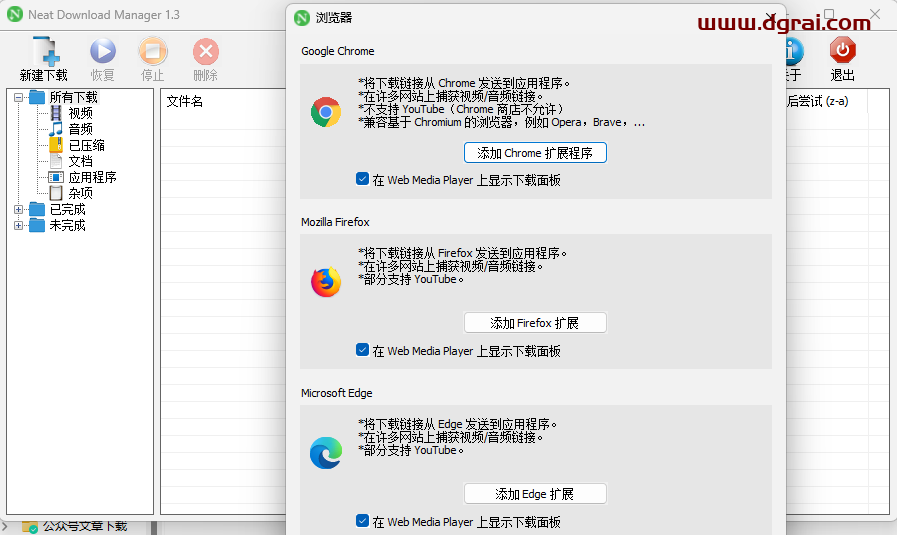Click the 停止 (Stop) toolbar icon
The height and width of the screenshot is (535, 897).
(x=153, y=52)
